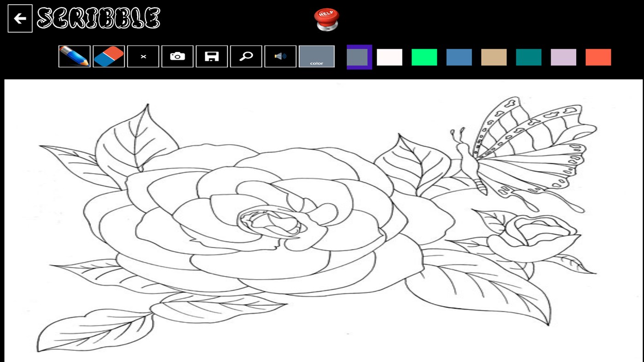The width and height of the screenshot is (644, 362).
Task: Clear the canvas with the X tool
Action: click(x=143, y=56)
